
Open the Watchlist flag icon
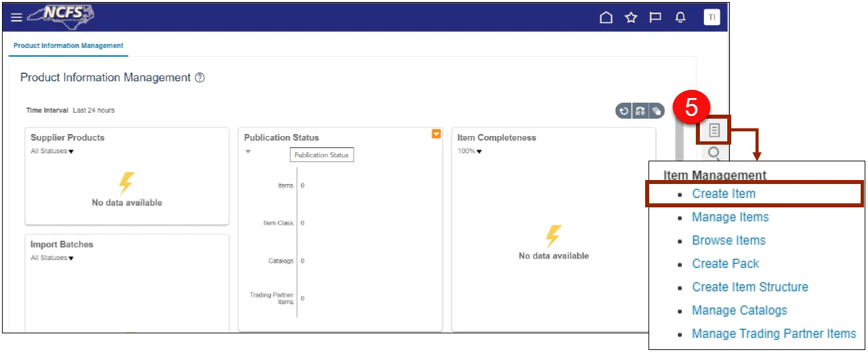[x=655, y=17]
